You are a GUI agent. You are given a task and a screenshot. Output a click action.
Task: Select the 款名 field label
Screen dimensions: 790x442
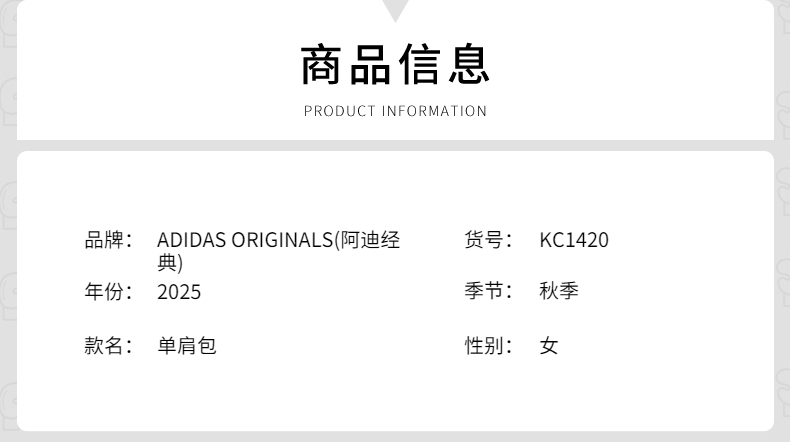[108, 346]
